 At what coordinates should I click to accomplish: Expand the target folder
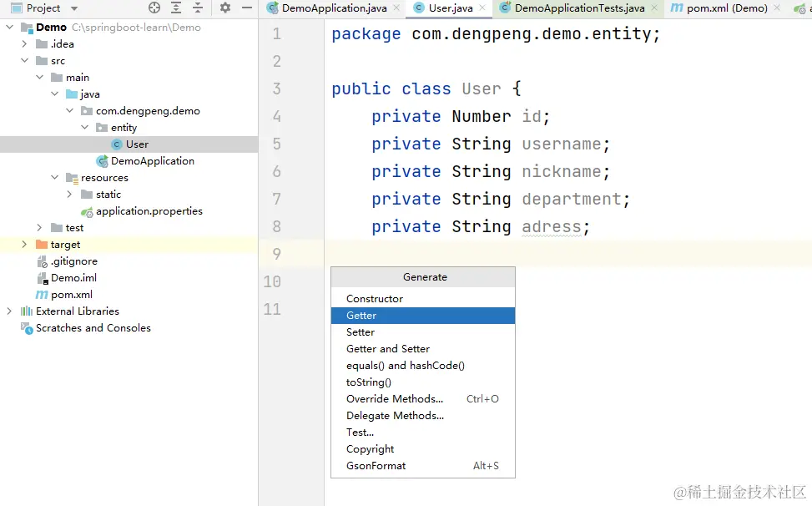coord(24,244)
